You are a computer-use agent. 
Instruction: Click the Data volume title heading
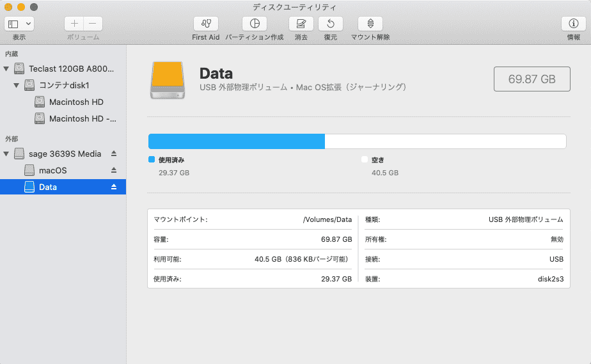(x=216, y=74)
